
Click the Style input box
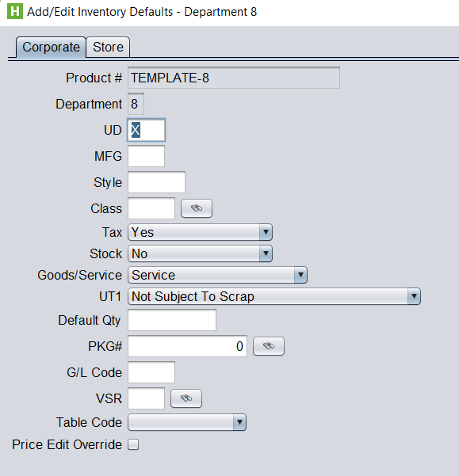(x=156, y=182)
